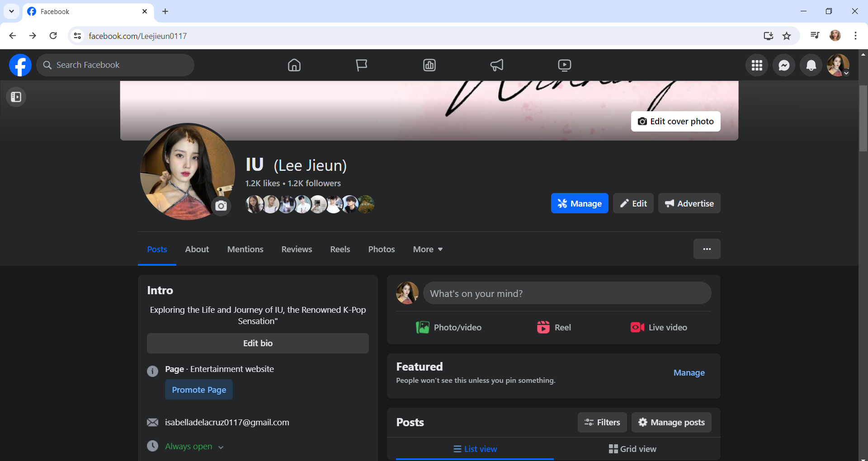Click the IU profile picture
Screen dimensions: 868x461
point(187,172)
